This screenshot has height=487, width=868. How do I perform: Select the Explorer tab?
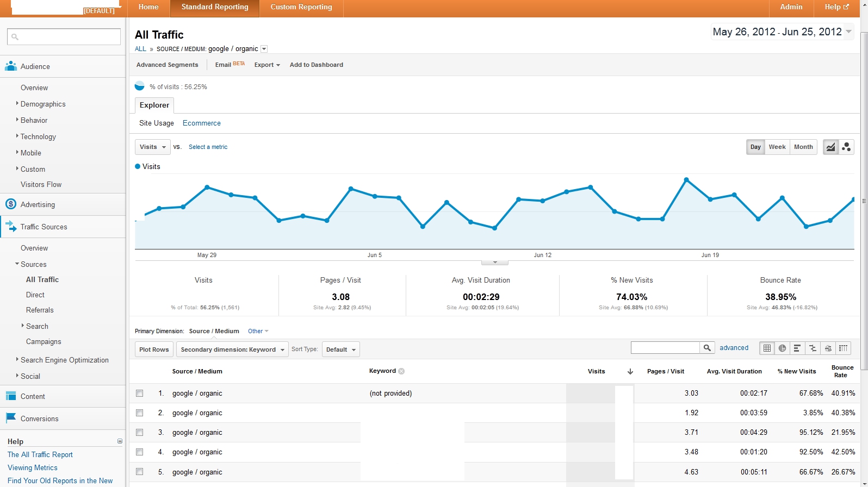pyautogui.click(x=154, y=105)
